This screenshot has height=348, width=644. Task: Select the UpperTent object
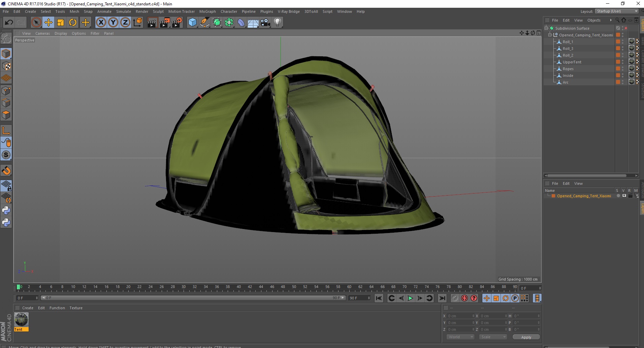tap(572, 62)
